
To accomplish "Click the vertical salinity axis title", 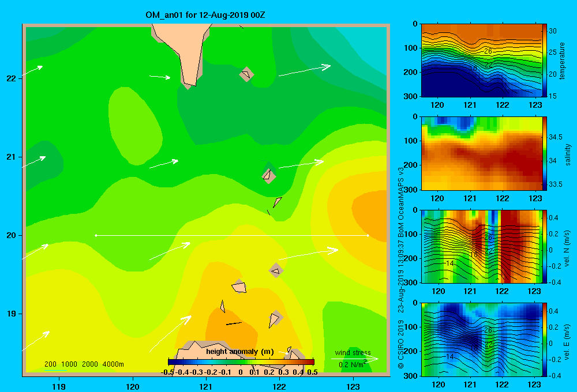I will (x=568, y=154).
